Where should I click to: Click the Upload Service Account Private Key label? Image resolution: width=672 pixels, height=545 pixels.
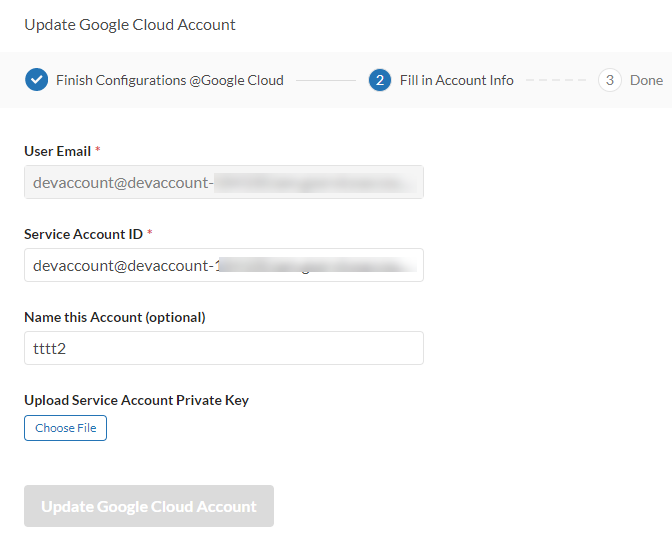tap(136, 400)
